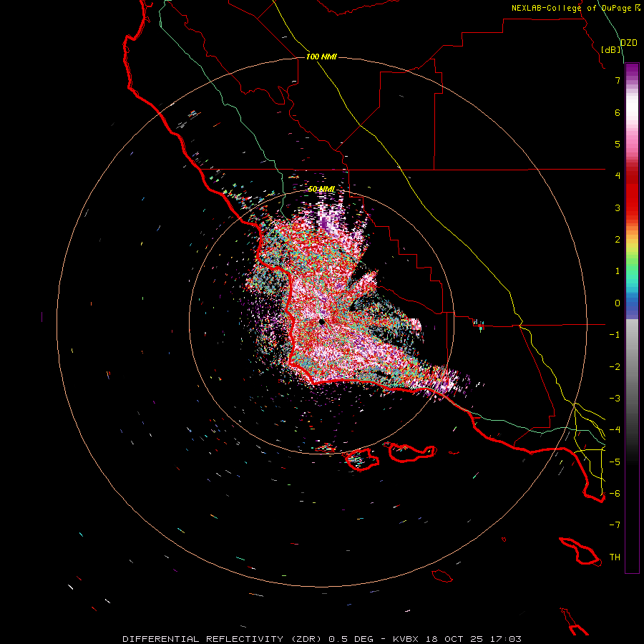Click the 3 value on the scale

pyautogui.click(x=618, y=208)
